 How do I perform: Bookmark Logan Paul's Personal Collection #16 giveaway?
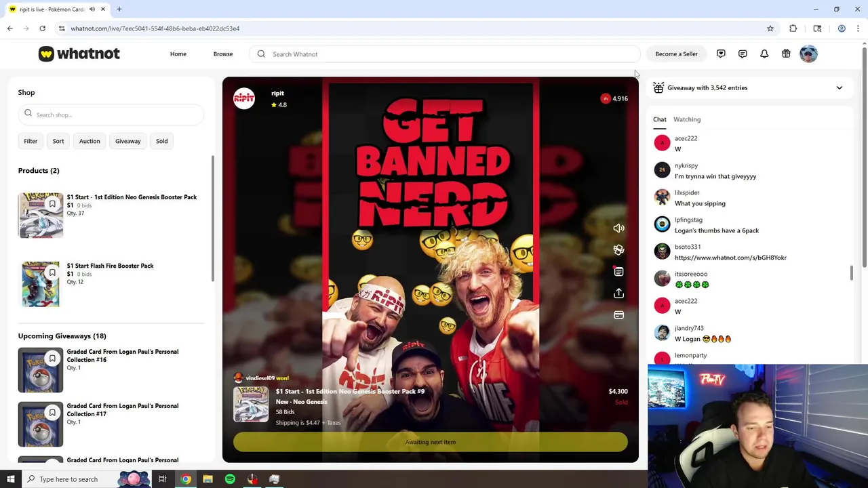pyautogui.click(x=52, y=359)
